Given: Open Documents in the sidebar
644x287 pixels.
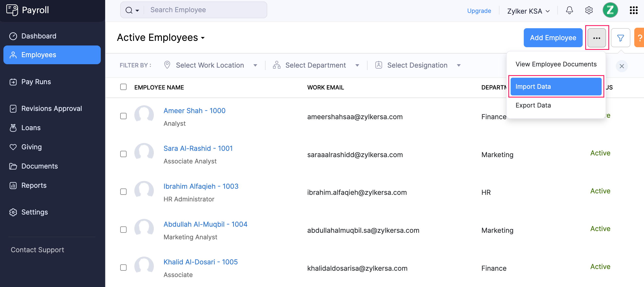Looking at the screenshot, I should [x=52, y=166].
